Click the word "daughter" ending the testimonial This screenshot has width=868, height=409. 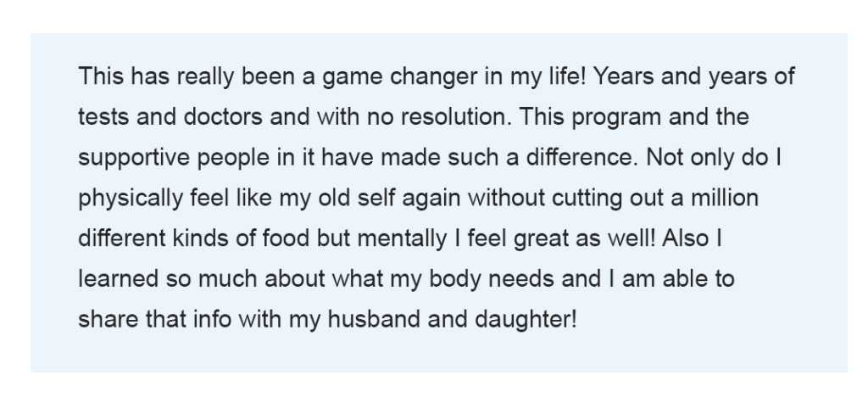(522, 321)
